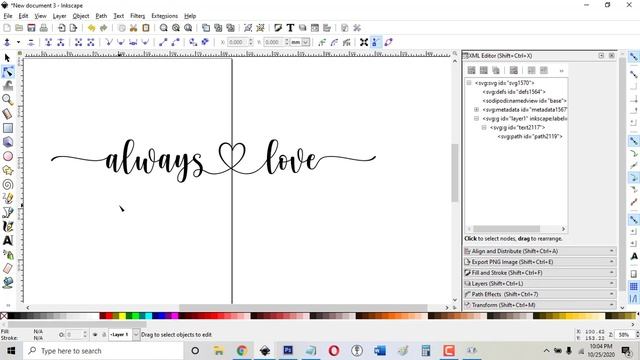The image size is (640, 360).
Task: Toggle layer lock icon in status bar
Action: (104, 335)
